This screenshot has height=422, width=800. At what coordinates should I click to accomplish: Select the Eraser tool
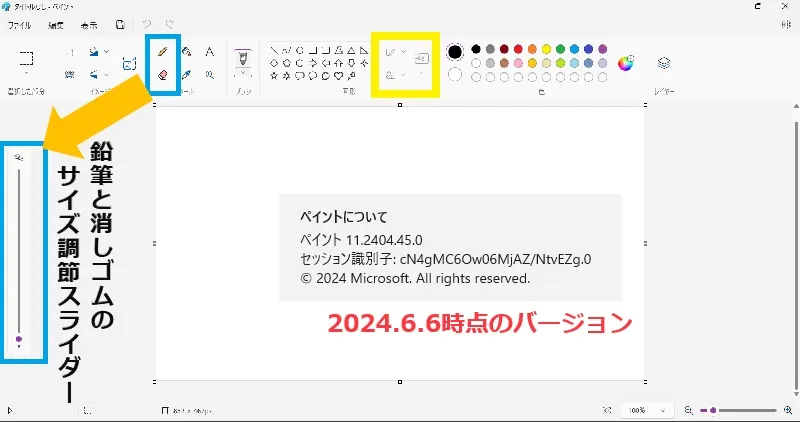163,75
